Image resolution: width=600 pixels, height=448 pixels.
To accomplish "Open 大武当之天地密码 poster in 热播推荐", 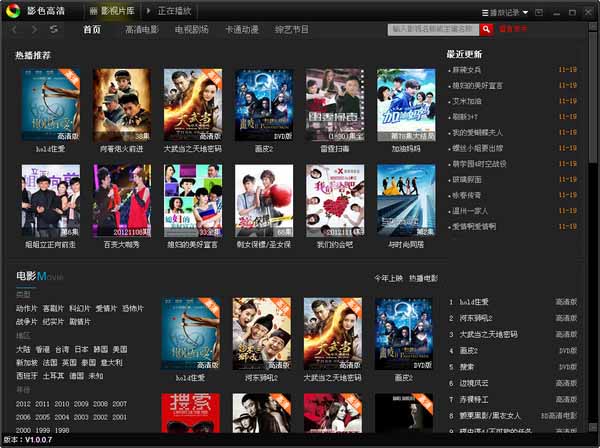I will 193,105.
